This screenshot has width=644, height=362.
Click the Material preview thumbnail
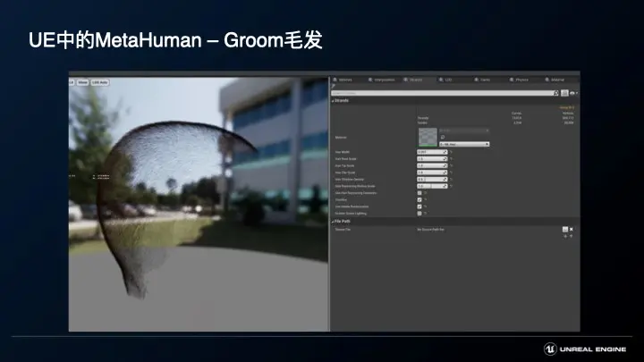click(x=428, y=137)
